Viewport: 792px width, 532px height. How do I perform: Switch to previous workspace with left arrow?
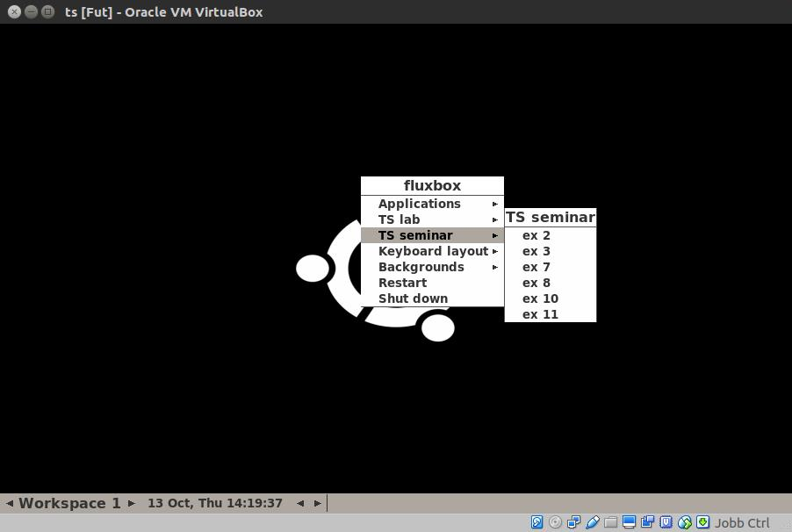[x=10, y=503]
